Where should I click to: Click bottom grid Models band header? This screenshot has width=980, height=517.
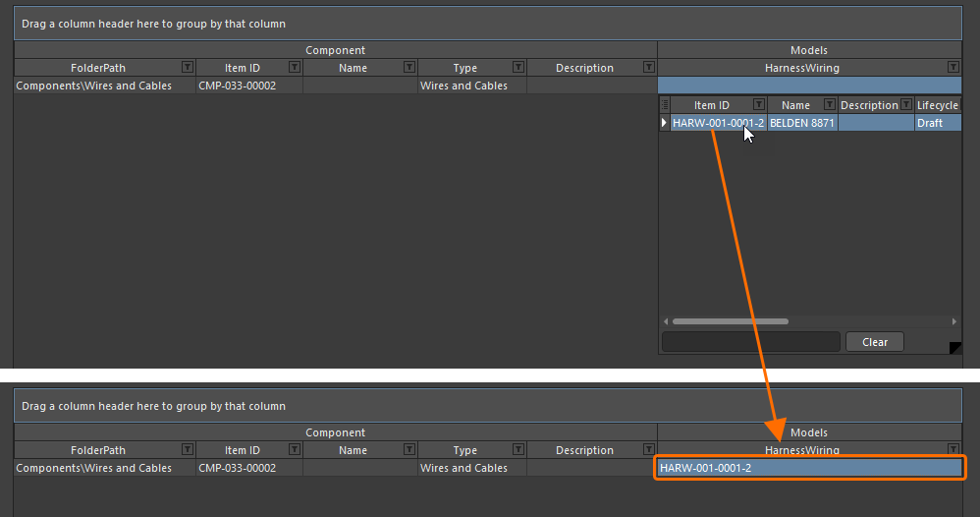(x=809, y=432)
